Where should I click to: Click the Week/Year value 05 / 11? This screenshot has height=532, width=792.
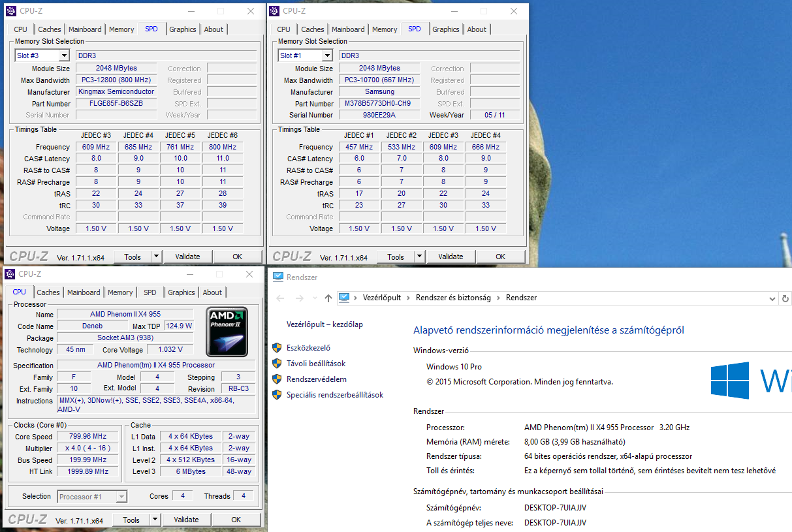(495, 115)
